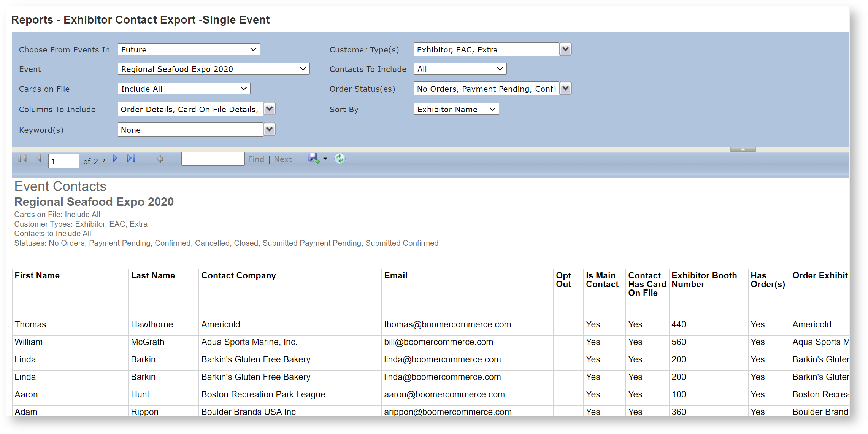Click the page number input field
Screen dimensions: 868x434
coord(63,161)
